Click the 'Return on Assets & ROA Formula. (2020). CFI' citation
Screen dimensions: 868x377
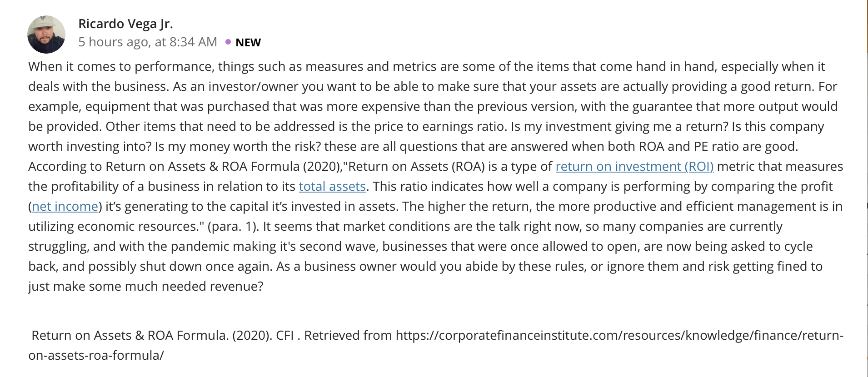[163, 336]
